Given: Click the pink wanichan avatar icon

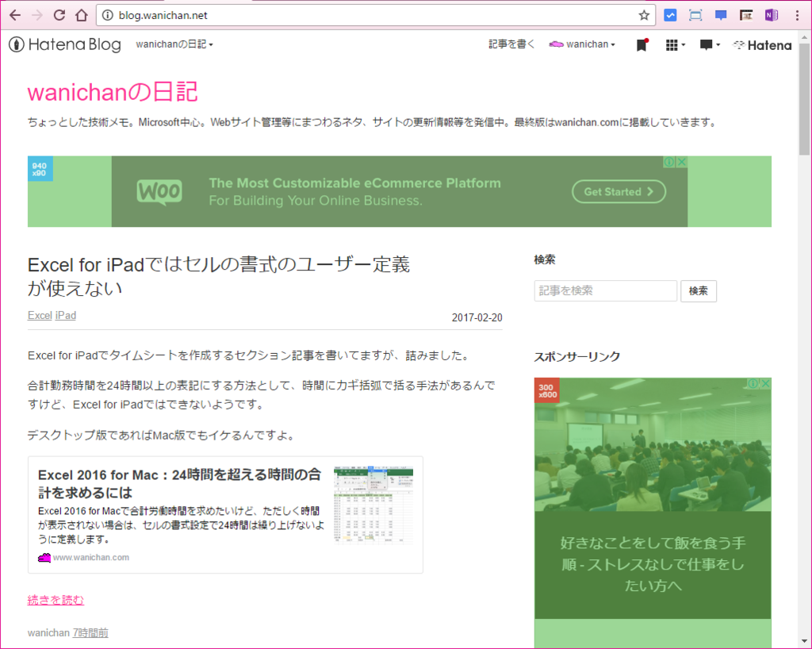Looking at the screenshot, I should pos(556,44).
